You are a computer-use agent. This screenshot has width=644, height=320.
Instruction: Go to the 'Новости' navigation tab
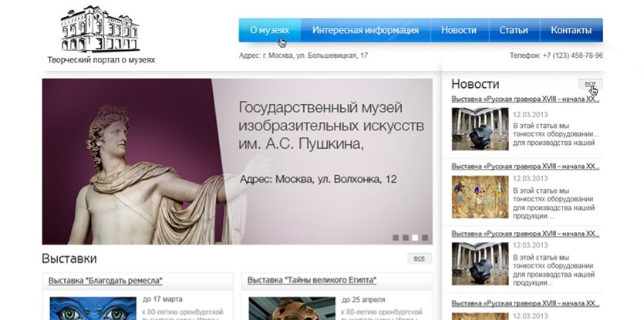[x=459, y=30]
